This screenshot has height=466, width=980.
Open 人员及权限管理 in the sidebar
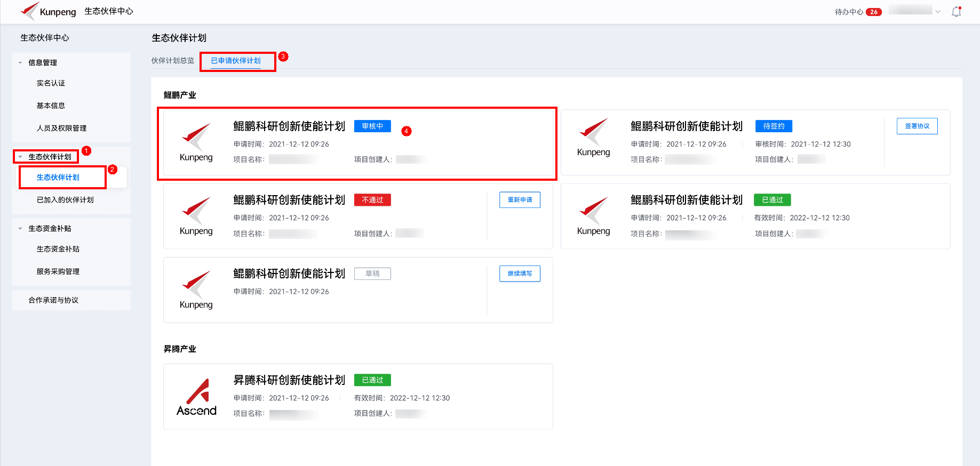click(x=61, y=128)
